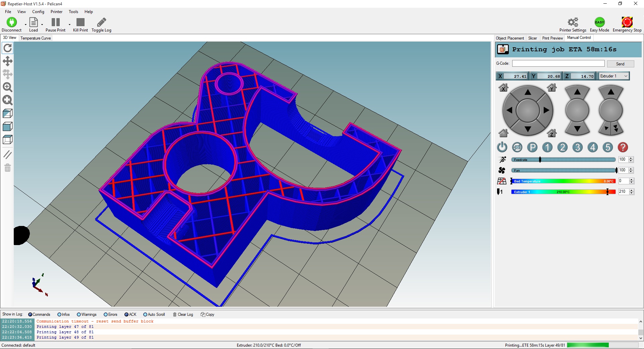Screen dimensions: 644x349
Task: Toggle Infos in log filter
Action: click(63, 314)
